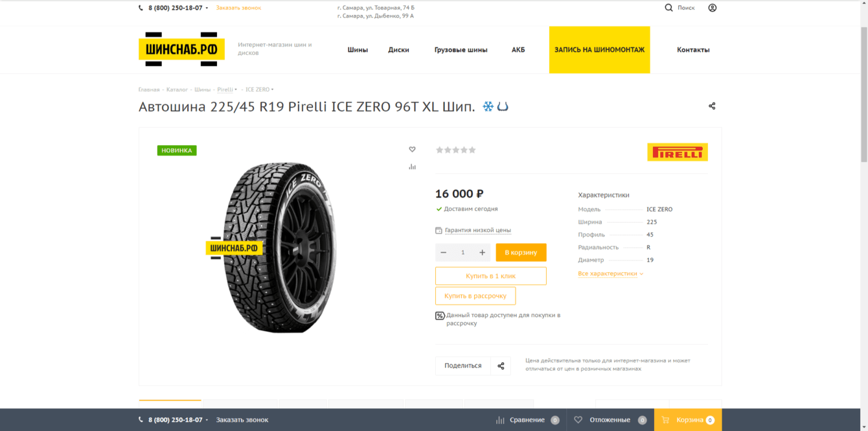The height and width of the screenshot is (431, 868).
Task: Click Купить в 1 клик button
Action: click(490, 276)
